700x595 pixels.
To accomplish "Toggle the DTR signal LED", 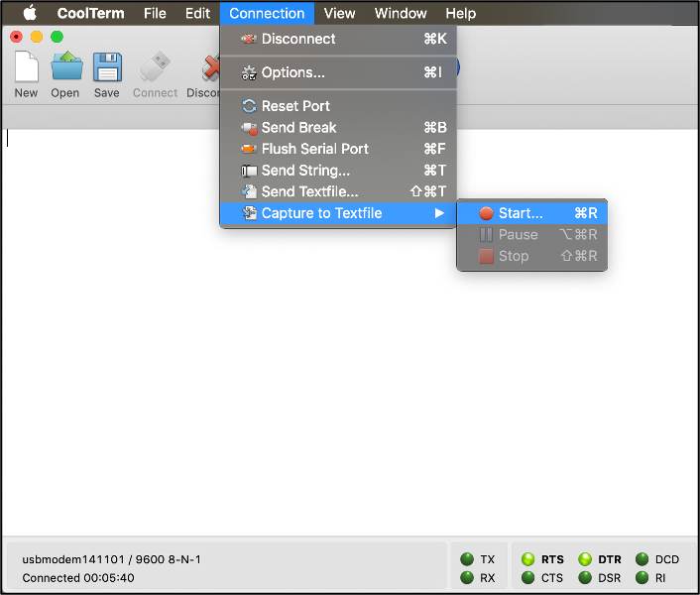I will point(585,559).
